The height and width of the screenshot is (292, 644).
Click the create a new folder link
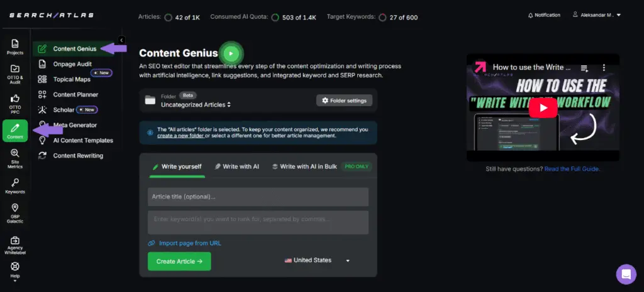(x=180, y=136)
